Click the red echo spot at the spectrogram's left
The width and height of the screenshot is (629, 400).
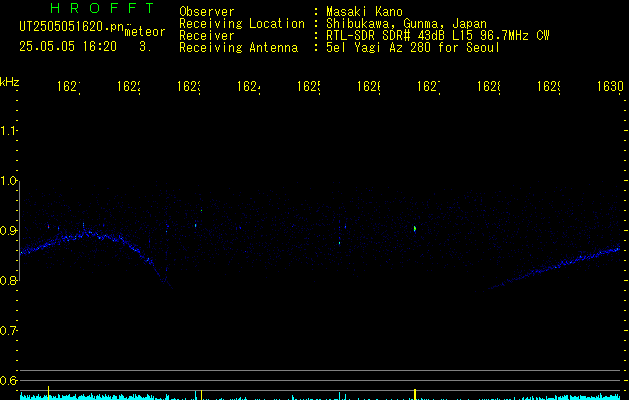[49, 227]
